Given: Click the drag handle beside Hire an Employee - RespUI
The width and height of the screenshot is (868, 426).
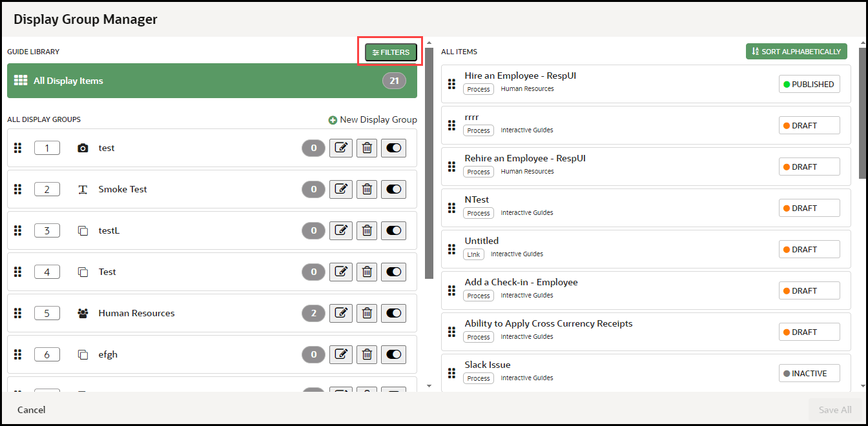Looking at the screenshot, I should (x=451, y=83).
